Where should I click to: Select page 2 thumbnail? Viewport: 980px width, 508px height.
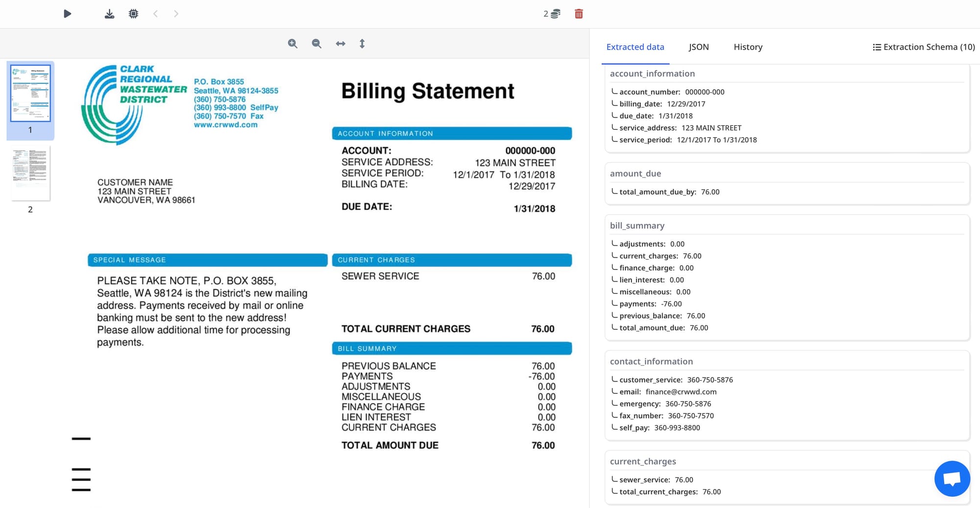pyautogui.click(x=30, y=173)
